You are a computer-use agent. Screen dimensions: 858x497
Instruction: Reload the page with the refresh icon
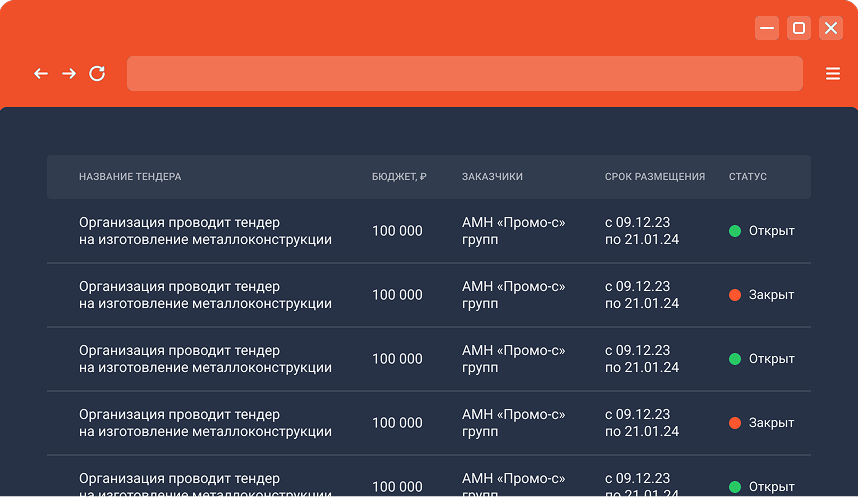97,73
